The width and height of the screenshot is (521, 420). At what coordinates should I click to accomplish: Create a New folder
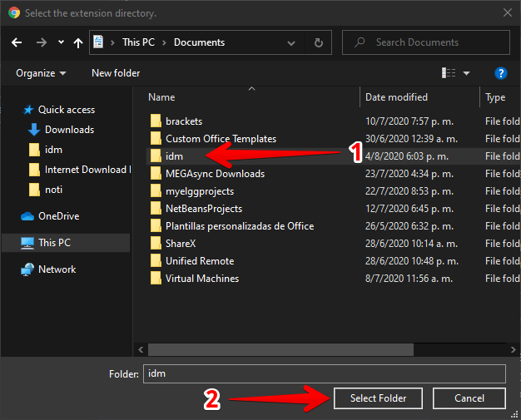116,73
